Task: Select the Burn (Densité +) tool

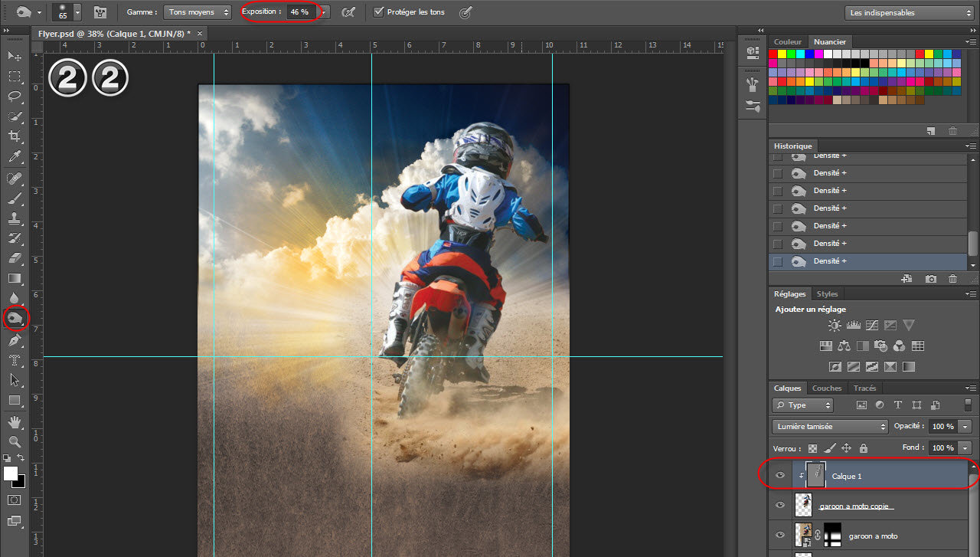Action: tap(15, 317)
